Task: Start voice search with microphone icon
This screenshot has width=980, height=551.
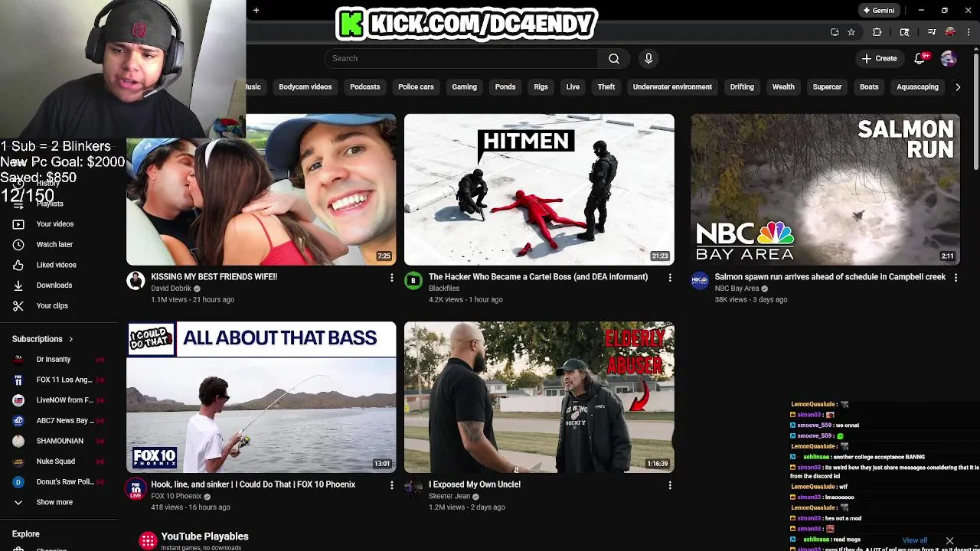Action: pos(648,58)
